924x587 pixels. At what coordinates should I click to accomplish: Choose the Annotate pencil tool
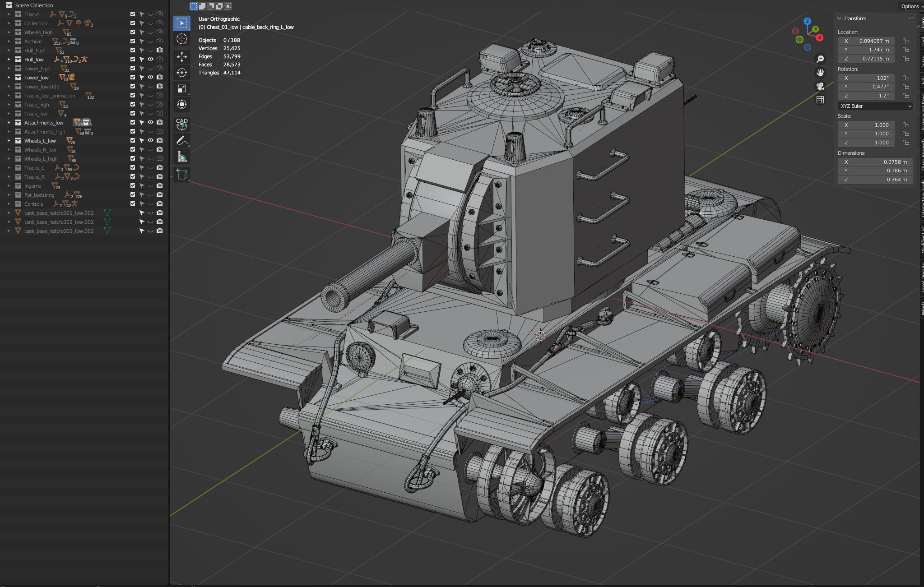pos(182,141)
